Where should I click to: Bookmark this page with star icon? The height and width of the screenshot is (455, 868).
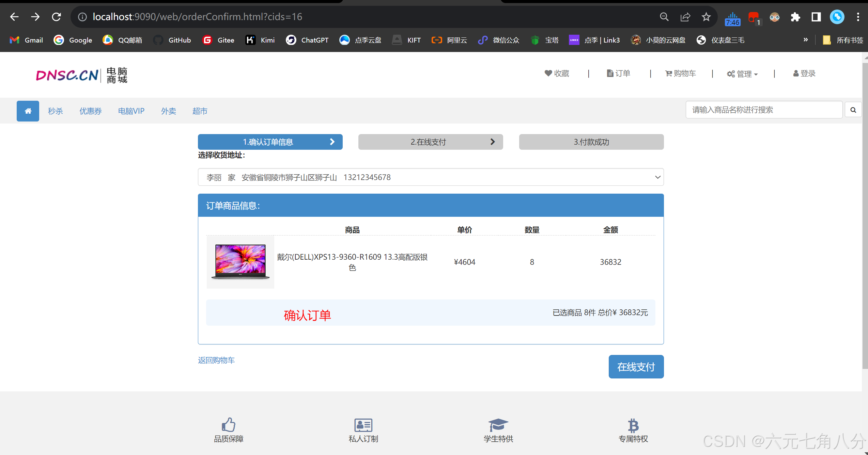706,17
